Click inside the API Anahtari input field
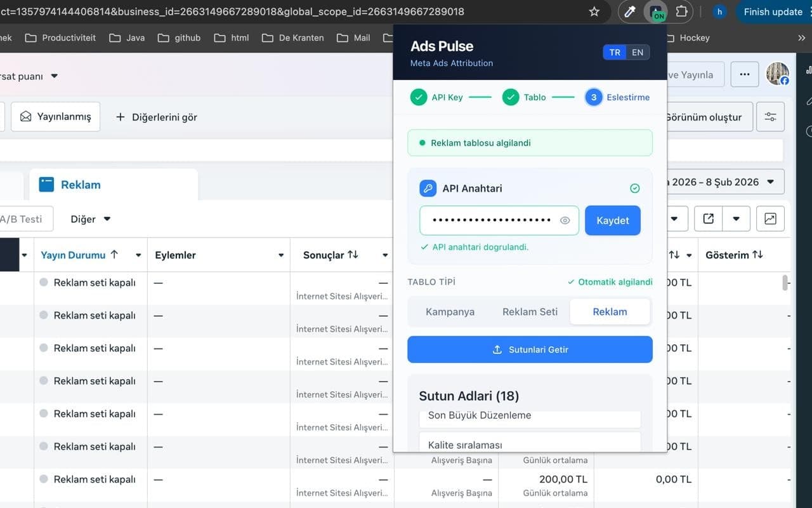Image resolution: width=812 pixels, height=508 pixels. point(495,220)
